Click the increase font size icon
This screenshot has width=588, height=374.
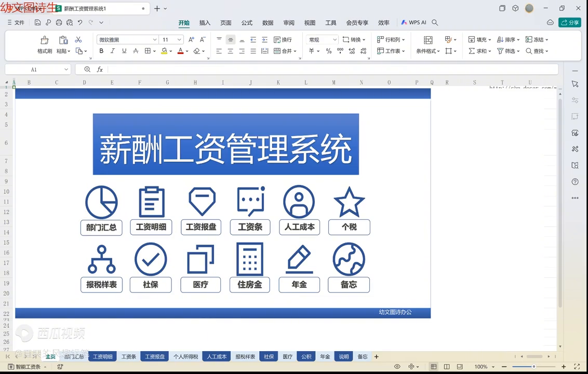click(x=191, y=40)
